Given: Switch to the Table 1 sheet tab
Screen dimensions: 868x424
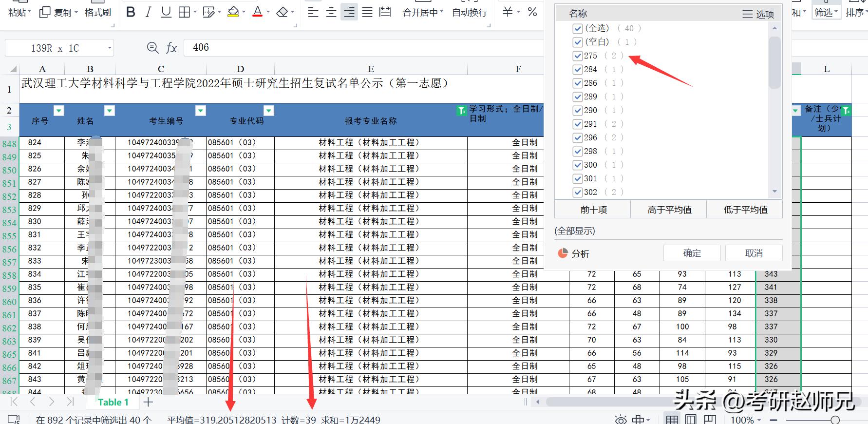Looking at the screenshot, I should pos(113,402).
